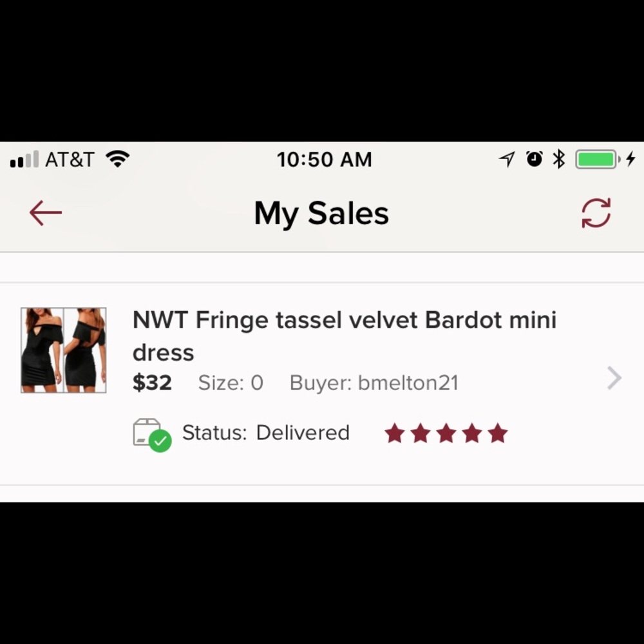
Task: Tap the refresh icon to reload sales
Action: (x=596, y=213)
